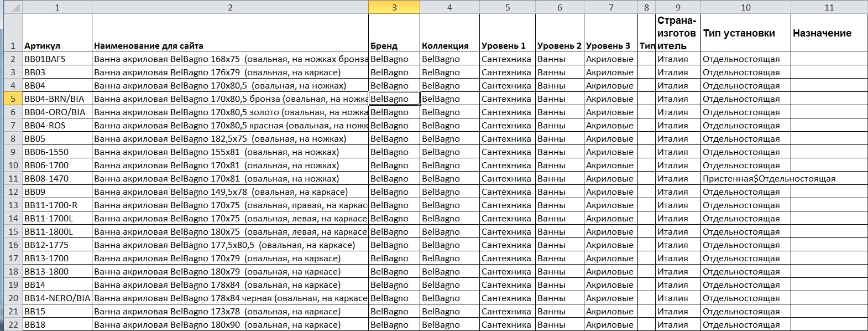The height and width of the screenshot is (331, 868).
Task: Select highlighted column header 3
Action: [394, 7]
